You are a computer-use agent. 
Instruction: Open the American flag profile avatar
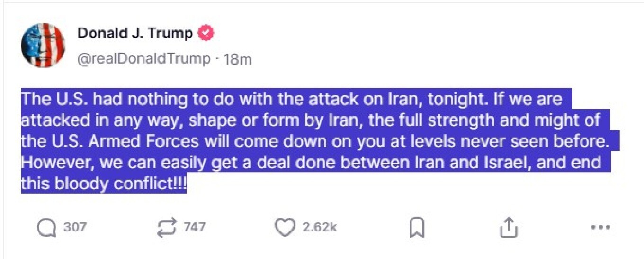coord(44,45)
